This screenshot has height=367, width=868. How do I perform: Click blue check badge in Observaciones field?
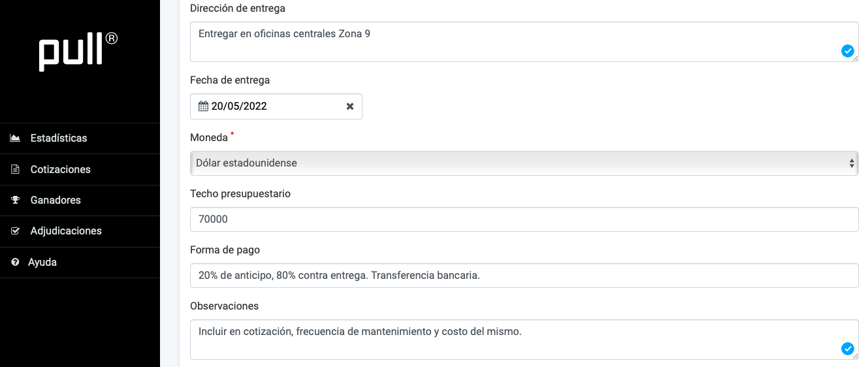point(848,349)
